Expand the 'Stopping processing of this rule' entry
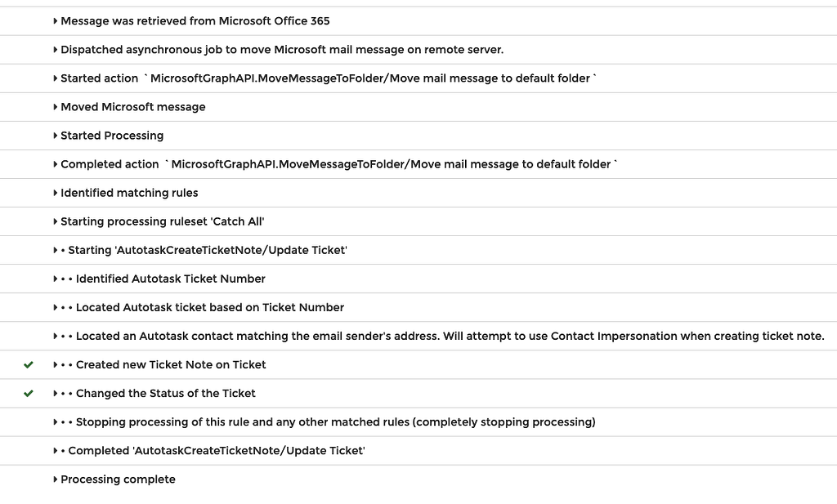Viewport: 837px width, 504px height. [x=55, y=421]
